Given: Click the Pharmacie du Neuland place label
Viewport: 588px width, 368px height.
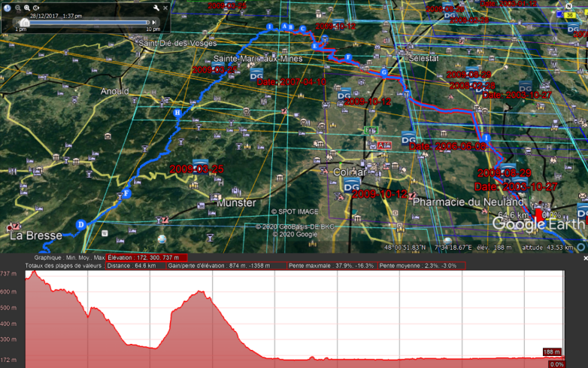Looking at the screenshot, I should [x=468, y=203].
